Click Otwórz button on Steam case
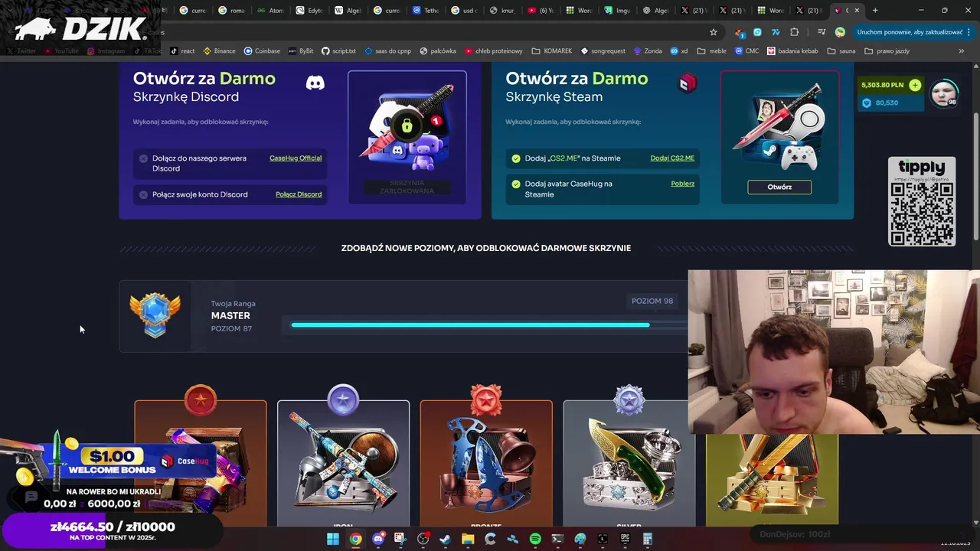 pyautogui.click(x=779, y=187)
